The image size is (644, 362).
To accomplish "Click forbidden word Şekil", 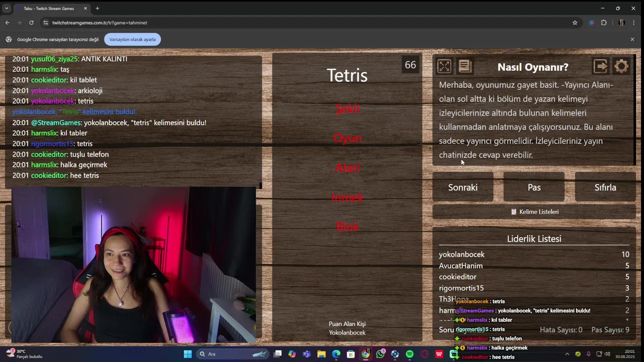I will (x=348, y=109).
